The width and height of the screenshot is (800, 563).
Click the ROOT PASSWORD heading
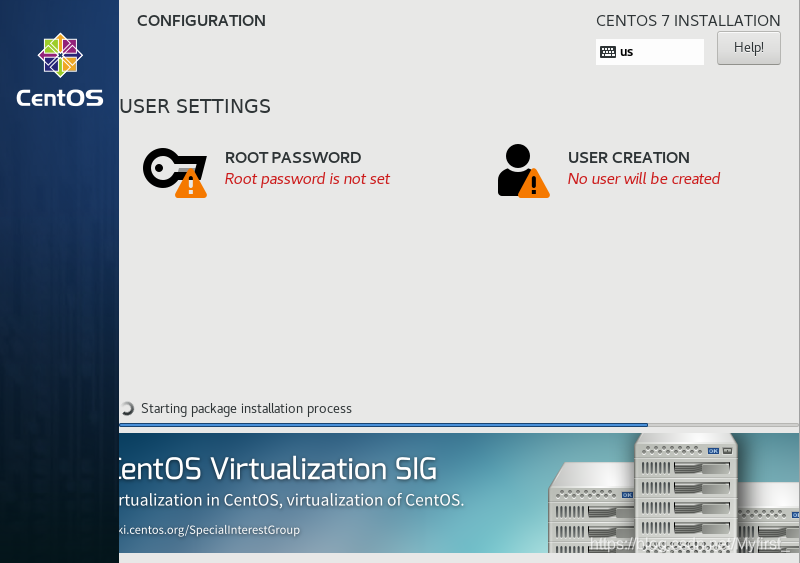click(293, 158)
